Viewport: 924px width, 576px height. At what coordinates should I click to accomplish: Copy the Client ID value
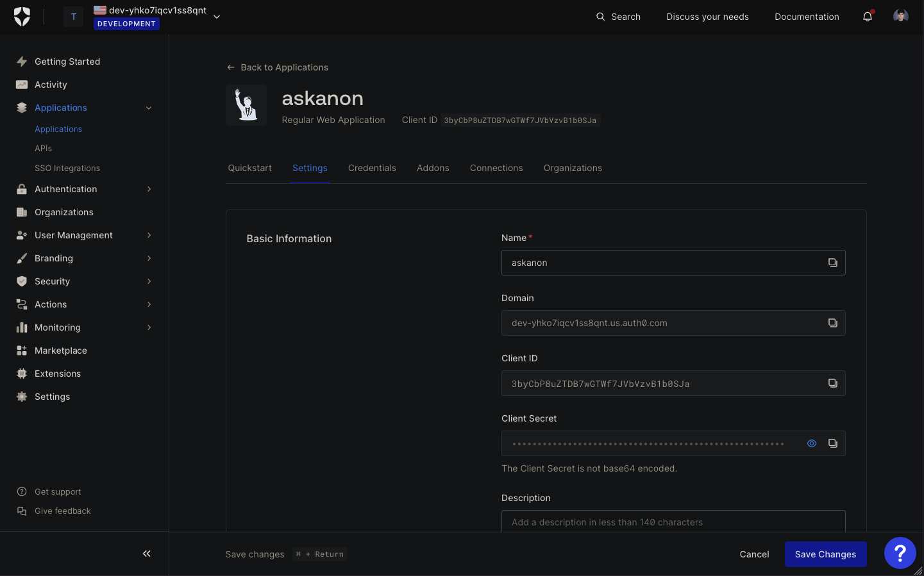pos(832,383)
